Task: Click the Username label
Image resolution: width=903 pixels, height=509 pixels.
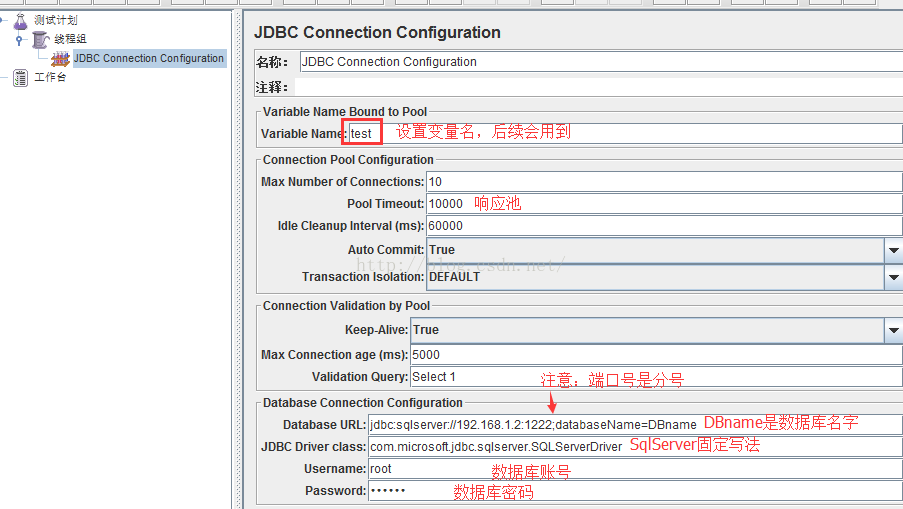Action: (x=335, y=469)
